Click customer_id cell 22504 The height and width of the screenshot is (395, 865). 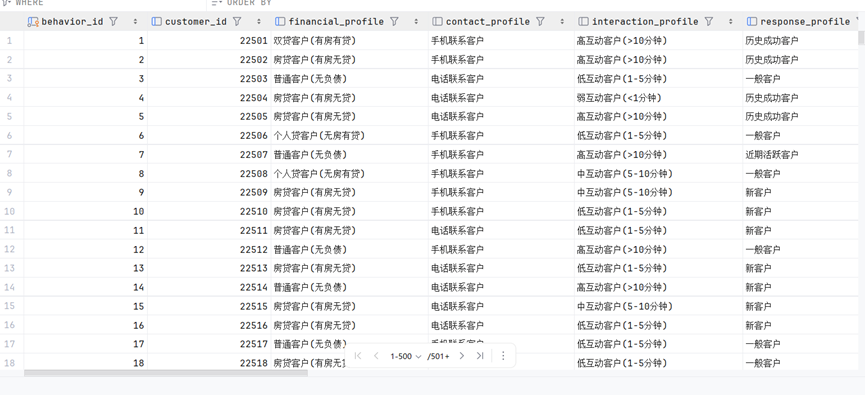point(209,98)
